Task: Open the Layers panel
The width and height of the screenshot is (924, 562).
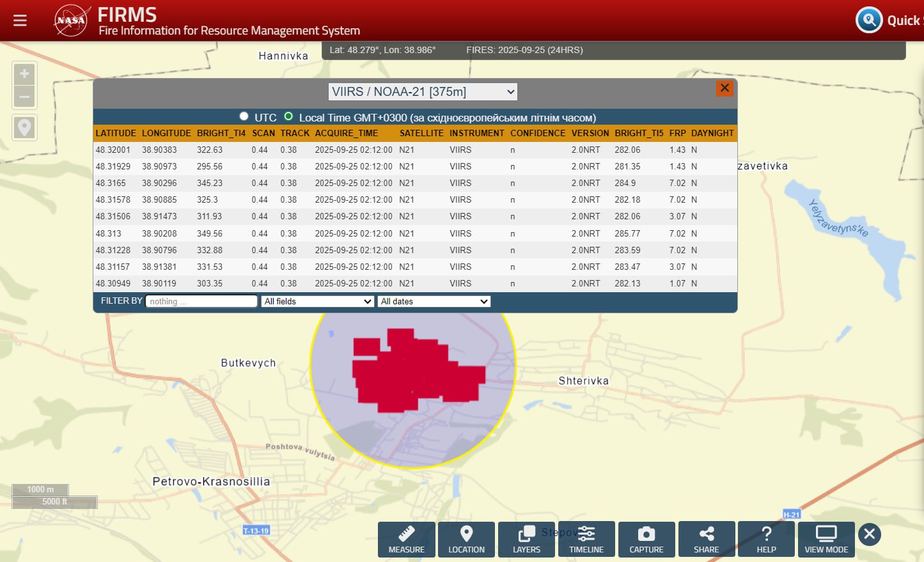Action: coord(526,540)
